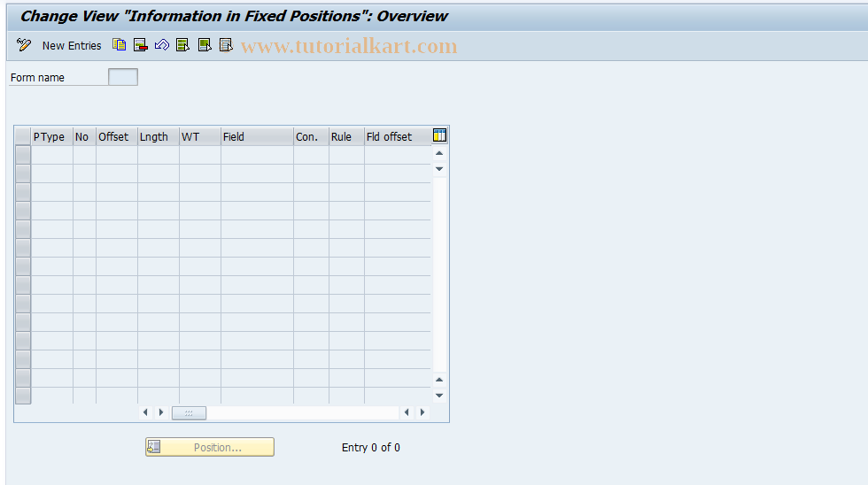Click the PType column header

[52, 136]
